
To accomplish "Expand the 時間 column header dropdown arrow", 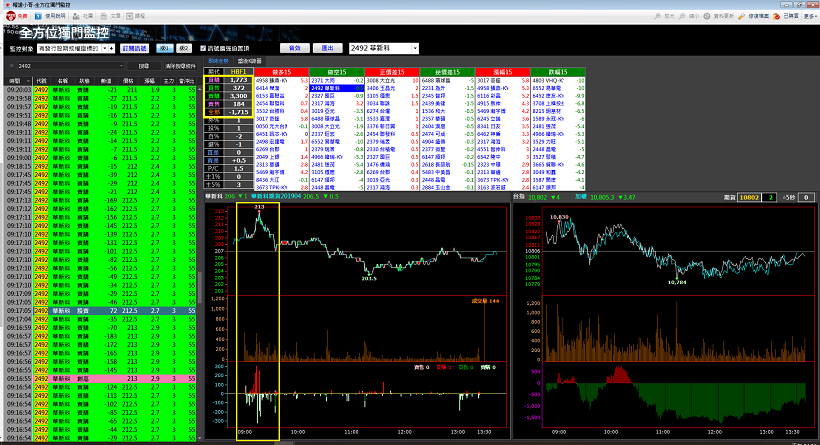I will click(28, 81).
